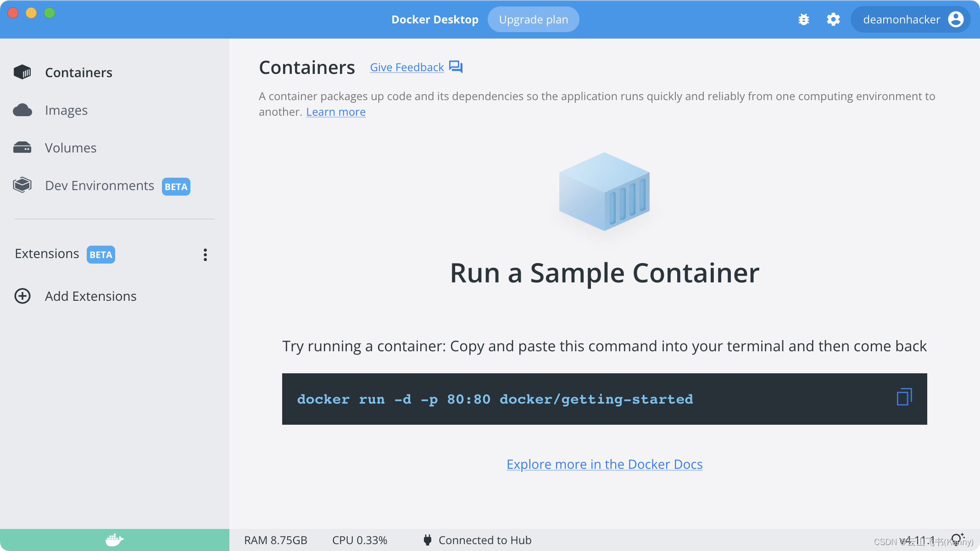Go to the Images section
980x551 pixels.
[66, 110]
